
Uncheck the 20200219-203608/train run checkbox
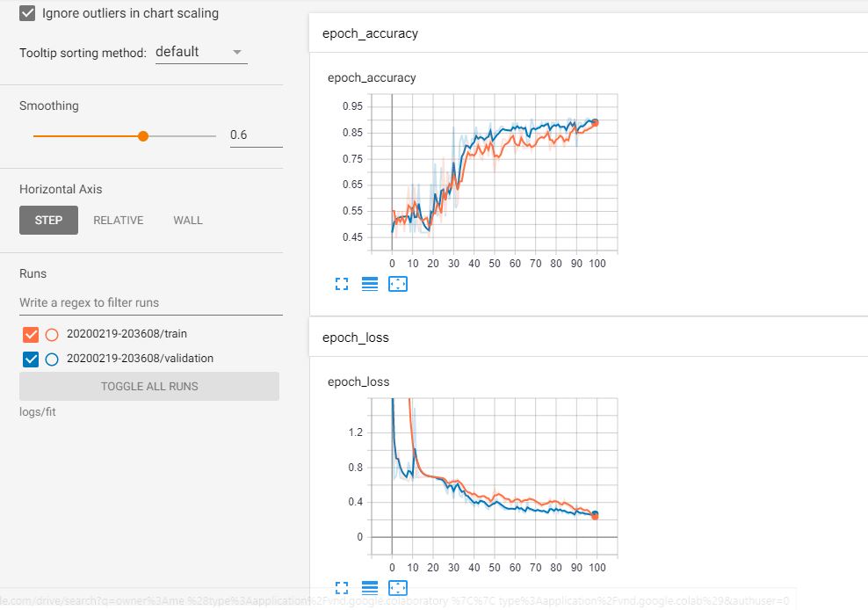click(x=31, y=335)
